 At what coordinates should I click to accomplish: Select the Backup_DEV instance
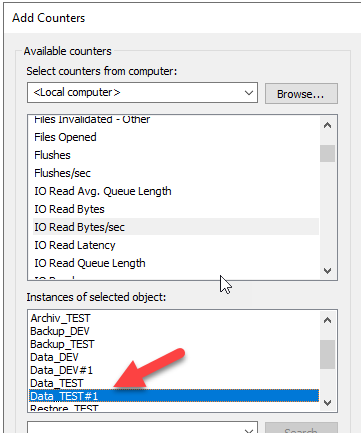click(x=60, y=331)
